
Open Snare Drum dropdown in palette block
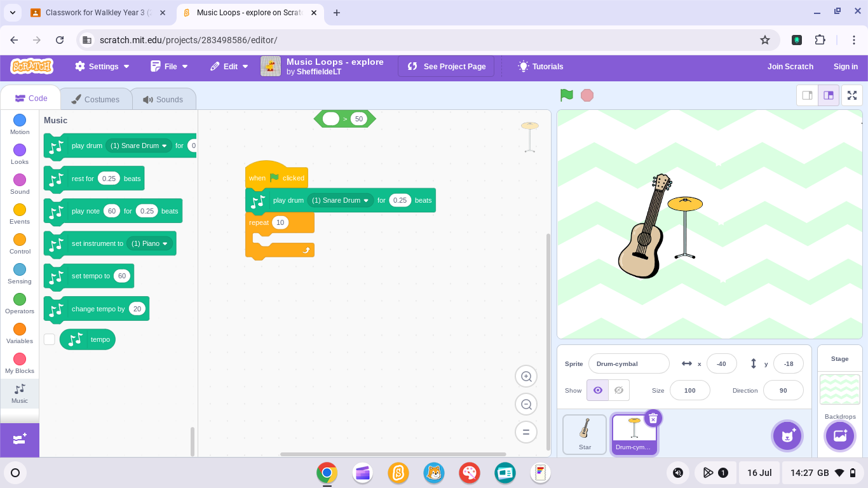(139, 146)
